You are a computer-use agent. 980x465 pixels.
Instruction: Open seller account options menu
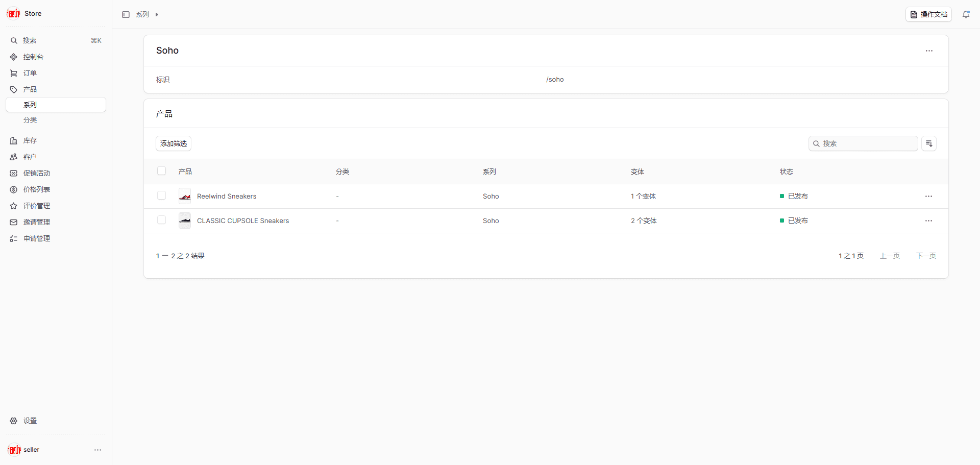point(97,450)
